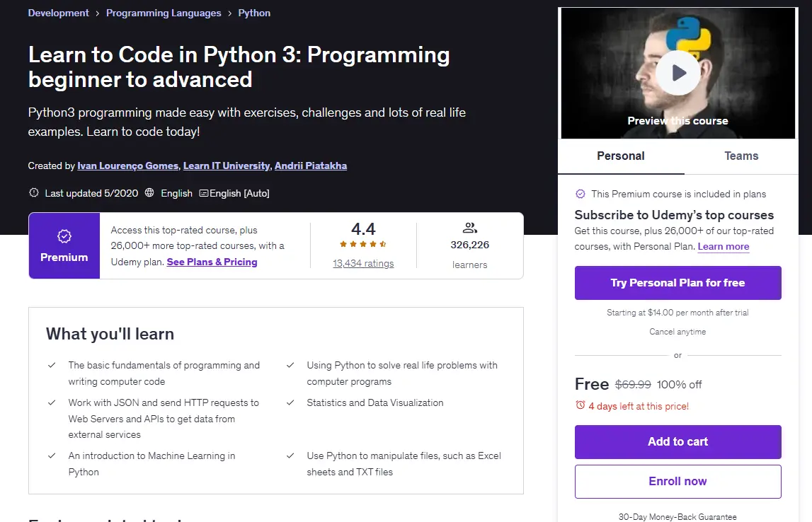Switch to the Personal tab
The image size is (812, 522).
621,156
